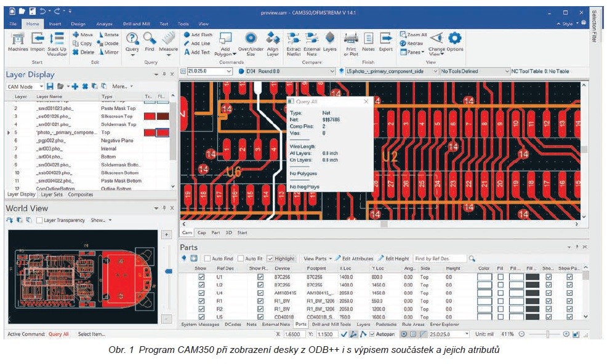Toggle Show checkbox for part U4
The image size is (607, 364).
(201, 293)
